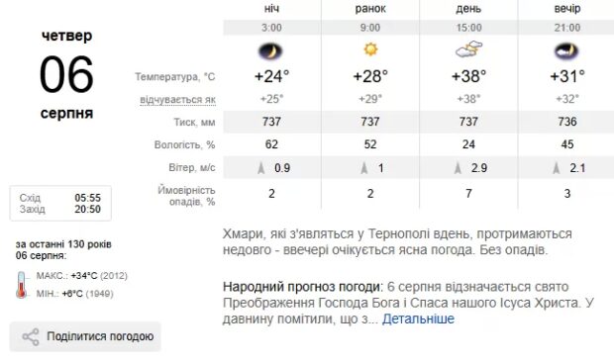Click the wind direction arrow beside 0.9

261,168
